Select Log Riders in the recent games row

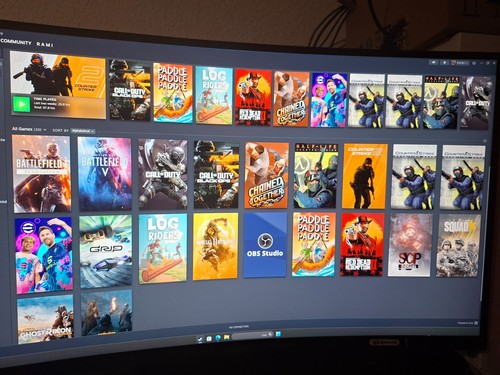(214, 95)
